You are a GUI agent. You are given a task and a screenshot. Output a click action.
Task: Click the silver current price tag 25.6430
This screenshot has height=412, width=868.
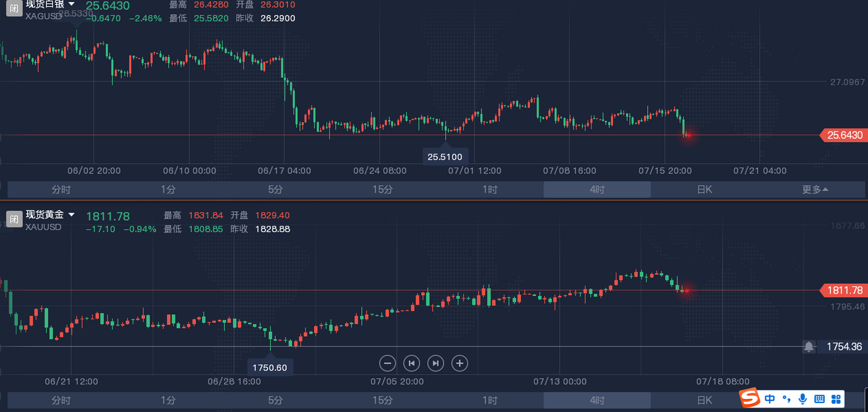pos(844,135)
